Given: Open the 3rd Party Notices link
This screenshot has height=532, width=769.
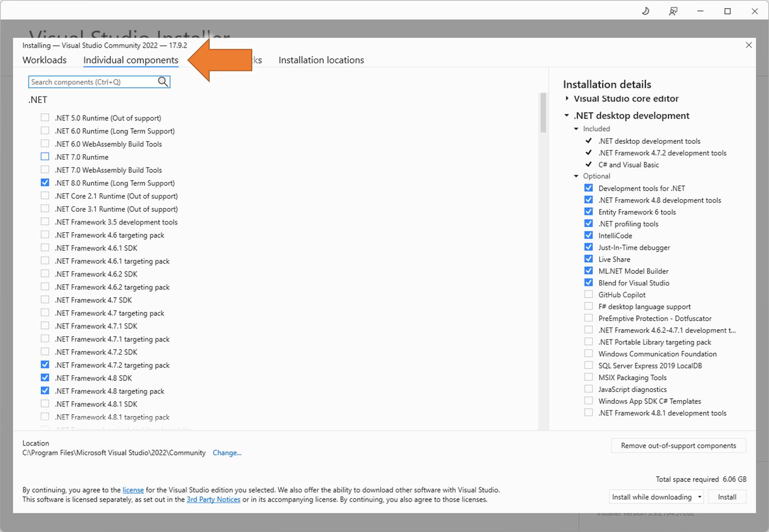Looking at the screenshot, I should [213, 499].
